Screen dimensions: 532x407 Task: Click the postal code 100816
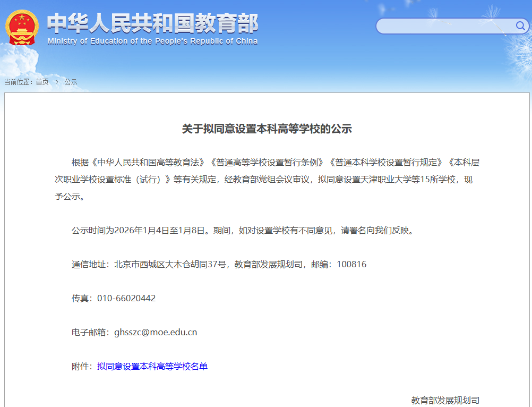click(351, 264)
